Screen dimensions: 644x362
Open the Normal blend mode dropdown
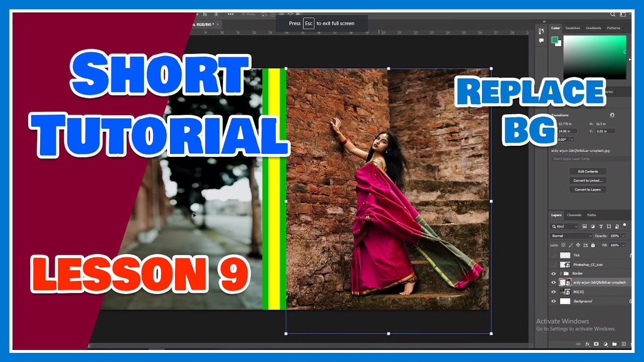tap(571, 236)
